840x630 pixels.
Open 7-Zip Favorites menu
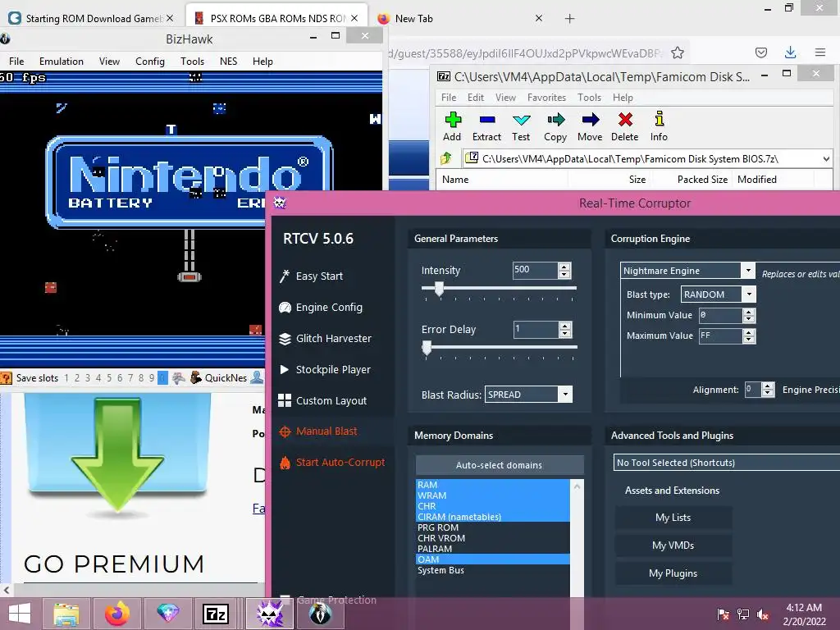point(546,98)
